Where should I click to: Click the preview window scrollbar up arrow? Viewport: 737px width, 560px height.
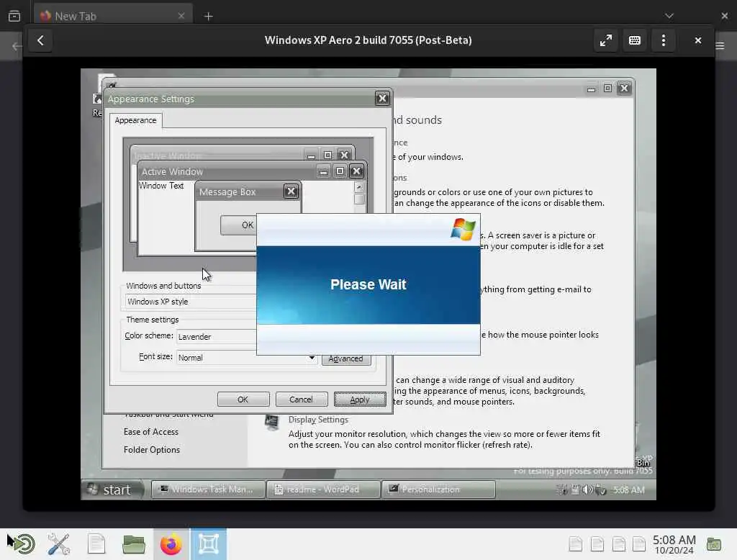[x=359, y=187]
